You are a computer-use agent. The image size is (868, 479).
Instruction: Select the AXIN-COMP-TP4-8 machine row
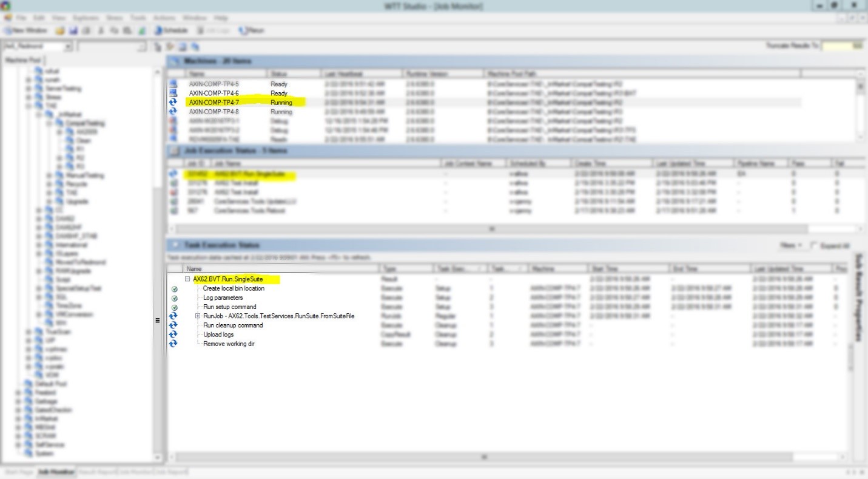pyautogui.click(x=214, y=112)
